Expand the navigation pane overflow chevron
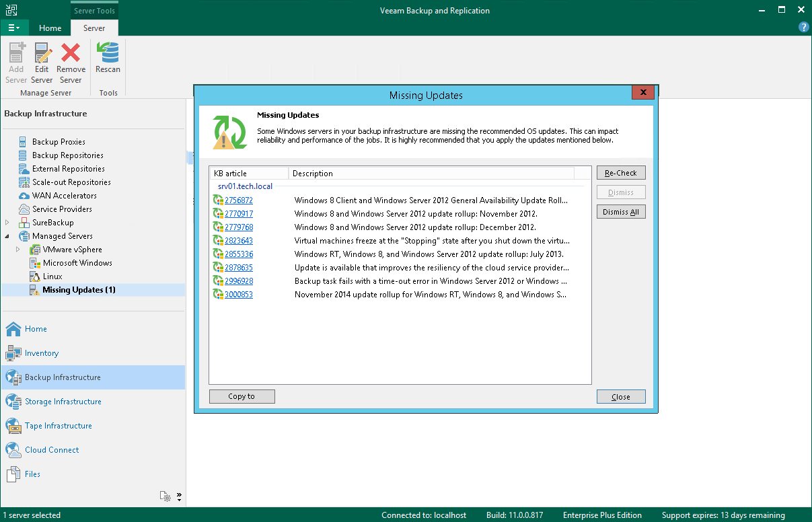 pyautogui.click(x=179, y=497)
